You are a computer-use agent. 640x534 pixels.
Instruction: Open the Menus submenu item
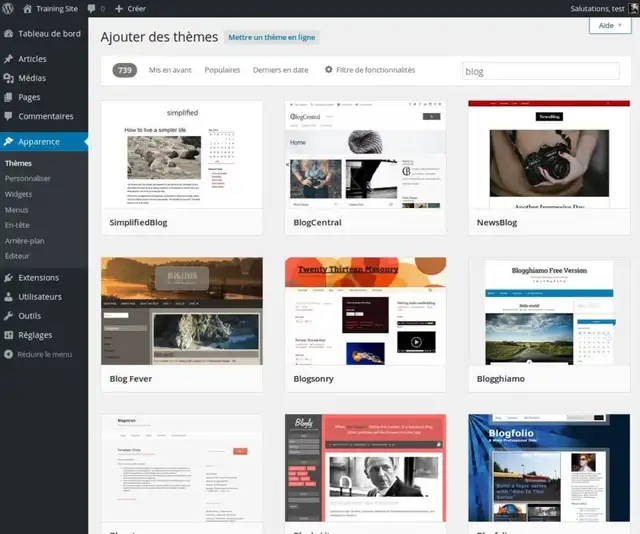pos(17,209)
